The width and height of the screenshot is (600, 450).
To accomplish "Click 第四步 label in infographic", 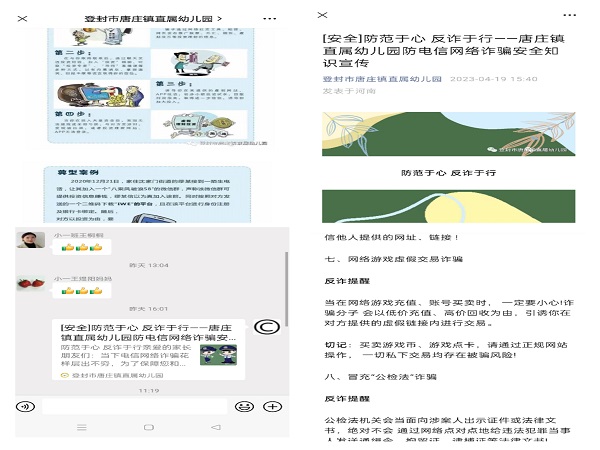I will (x=73, y=114).
